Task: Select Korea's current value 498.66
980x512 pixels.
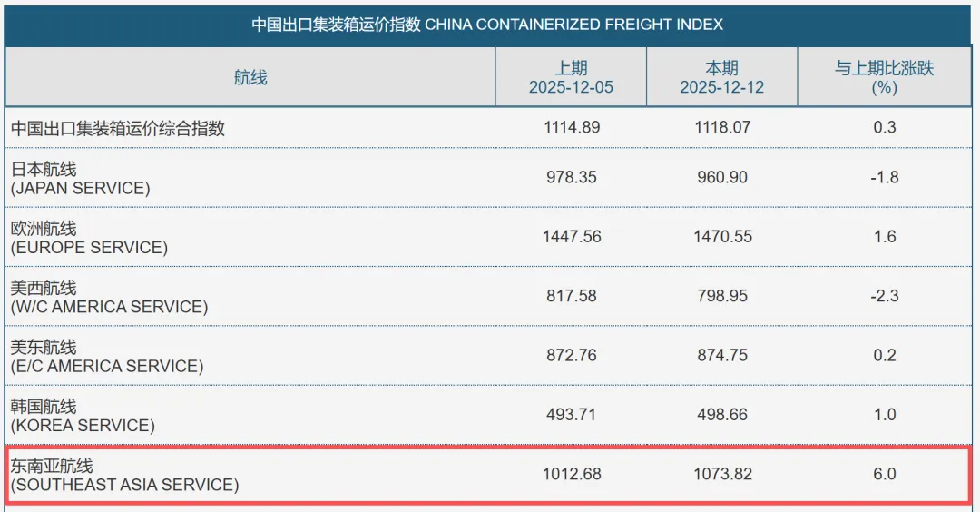Action: click(722, 415)
